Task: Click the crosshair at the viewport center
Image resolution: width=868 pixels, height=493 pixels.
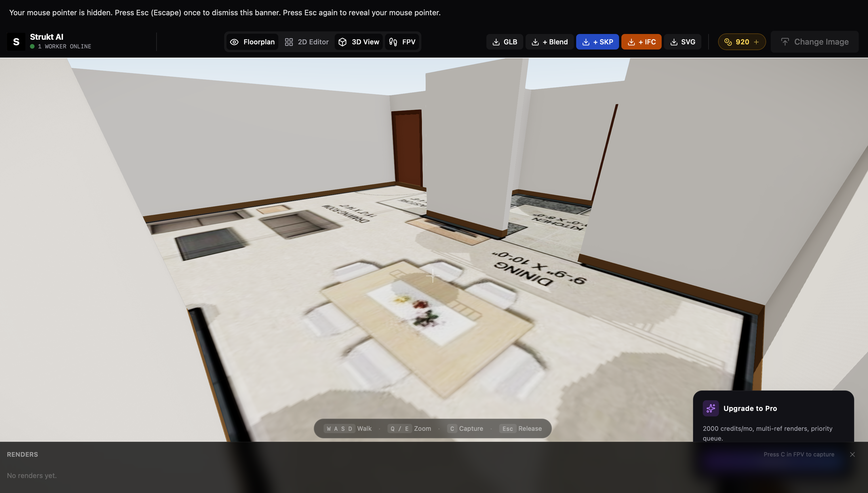Action: (x=433, y=276)
